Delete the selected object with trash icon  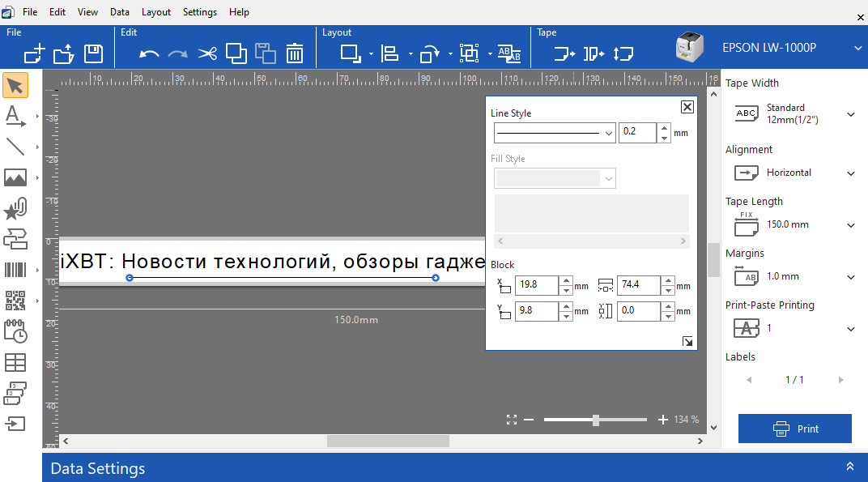pos(295,53)
